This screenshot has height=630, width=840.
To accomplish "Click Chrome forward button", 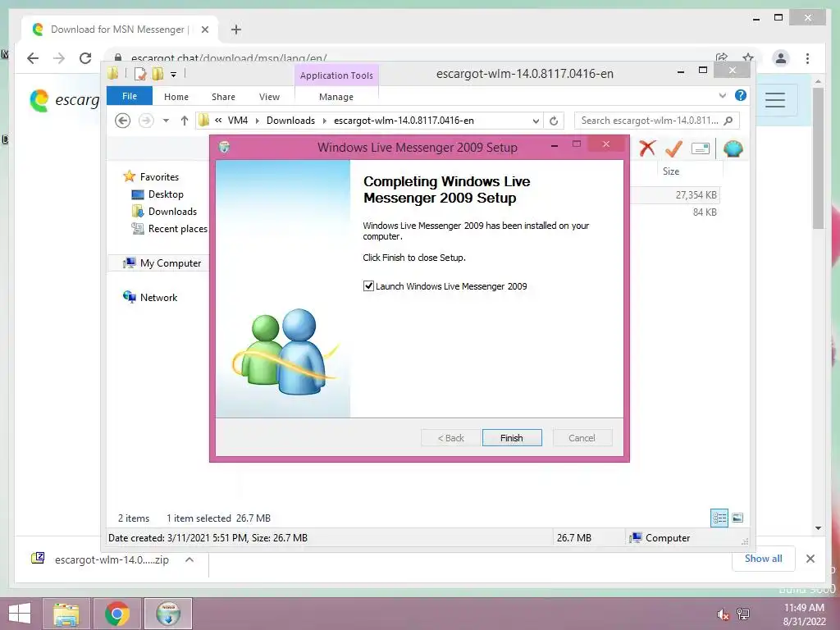I will [59, 58].
